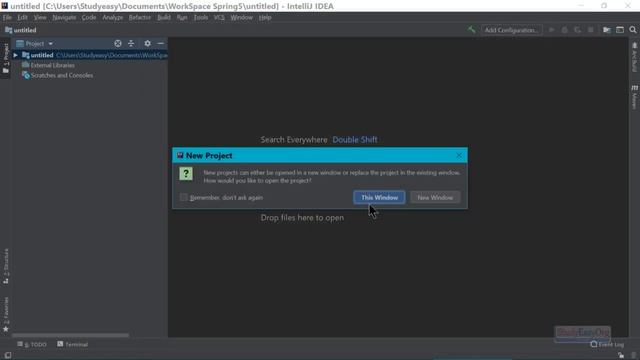
Task: Click the Stop icon in toolbar
Action: click(x=591, y=30)
